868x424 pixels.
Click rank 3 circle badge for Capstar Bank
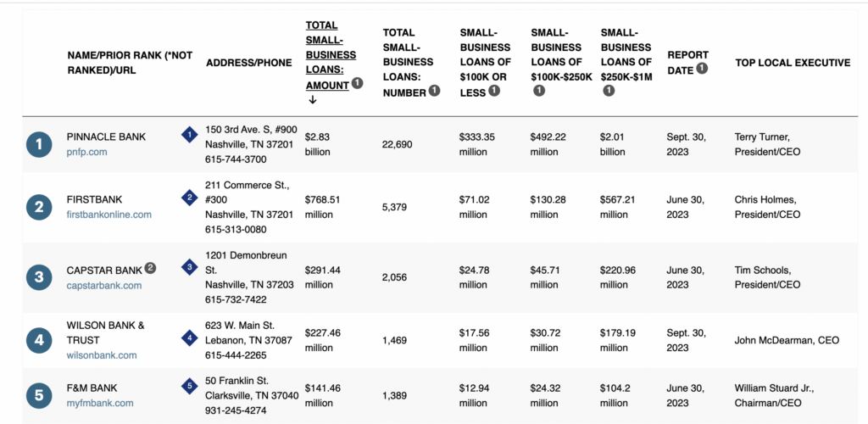point(39,276)
